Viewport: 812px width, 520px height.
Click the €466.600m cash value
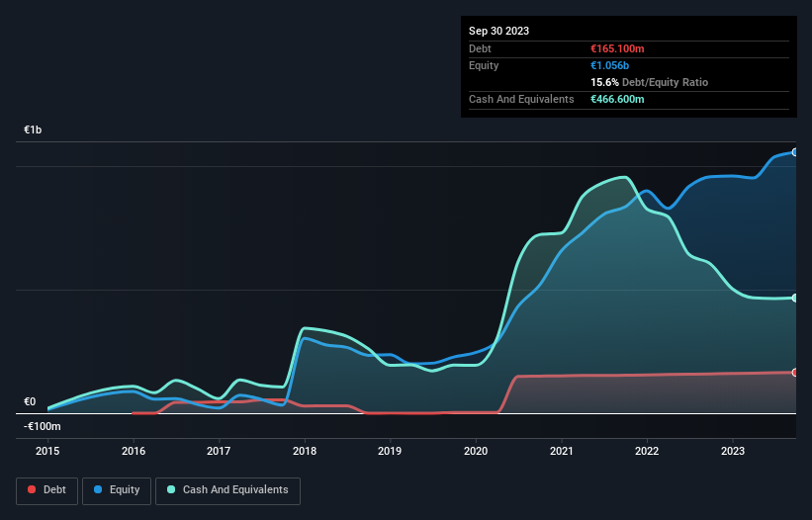(x=617, y=99)
